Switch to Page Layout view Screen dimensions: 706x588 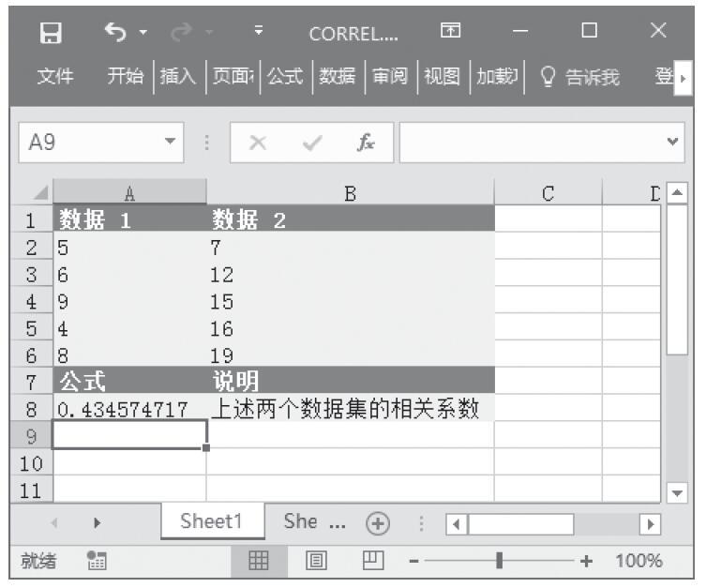(x=314, y=561)
